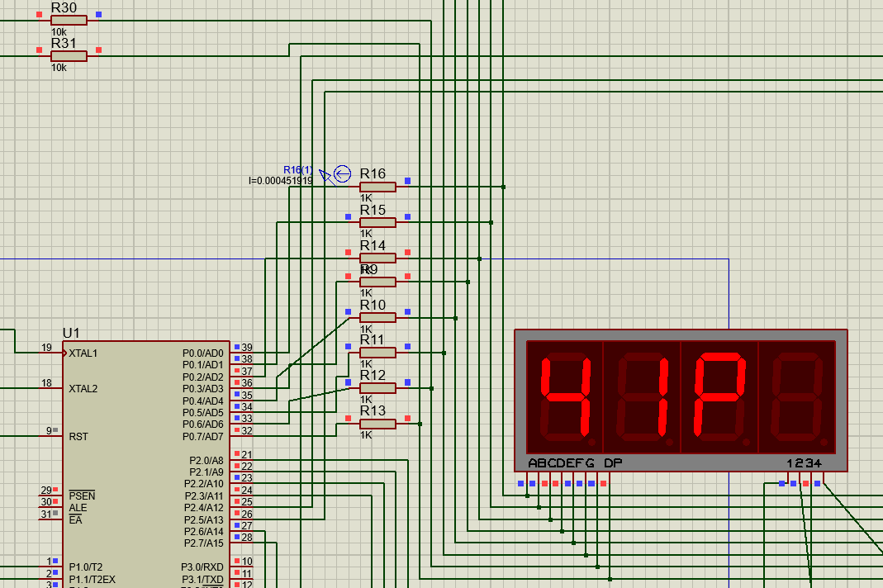Pick the R11 resistor symbol
883x588 pixels.
point(377,353)
